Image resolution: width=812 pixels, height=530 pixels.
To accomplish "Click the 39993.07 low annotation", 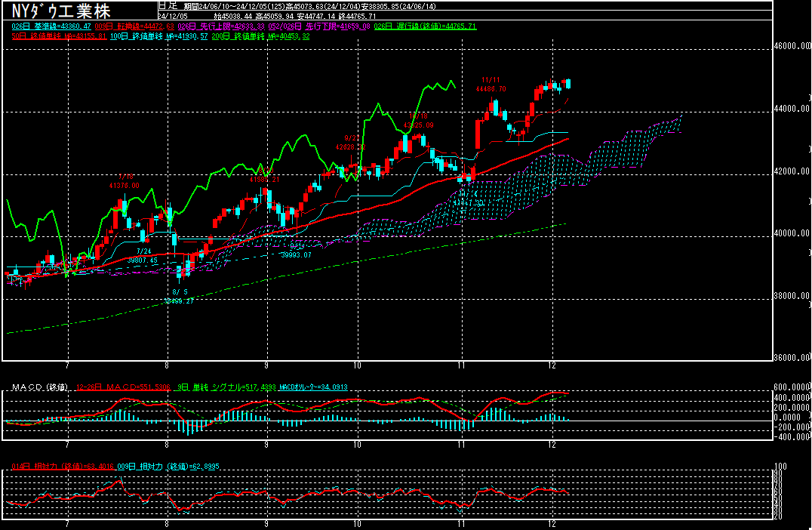I will pos(297,255).
